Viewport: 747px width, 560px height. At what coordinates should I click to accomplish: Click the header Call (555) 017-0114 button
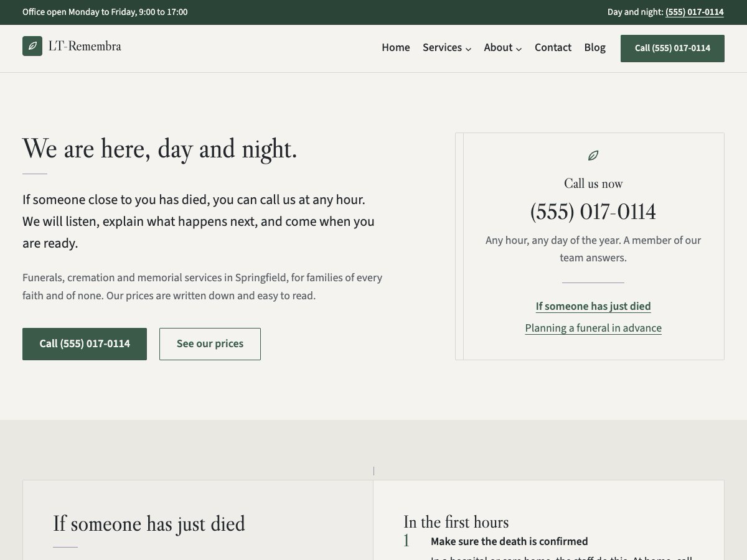[x=672, y=49]
